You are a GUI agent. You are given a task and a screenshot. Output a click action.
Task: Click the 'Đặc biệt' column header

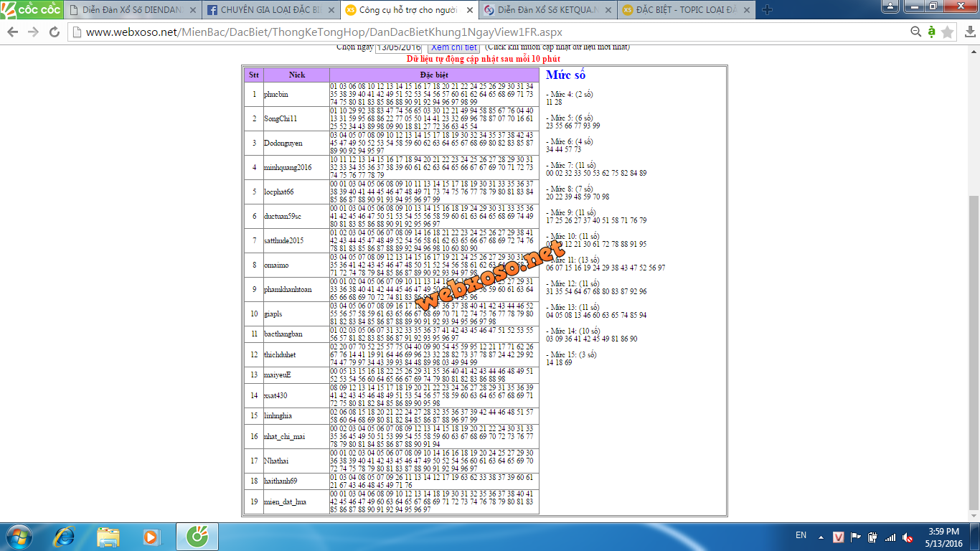pos(434,75)
